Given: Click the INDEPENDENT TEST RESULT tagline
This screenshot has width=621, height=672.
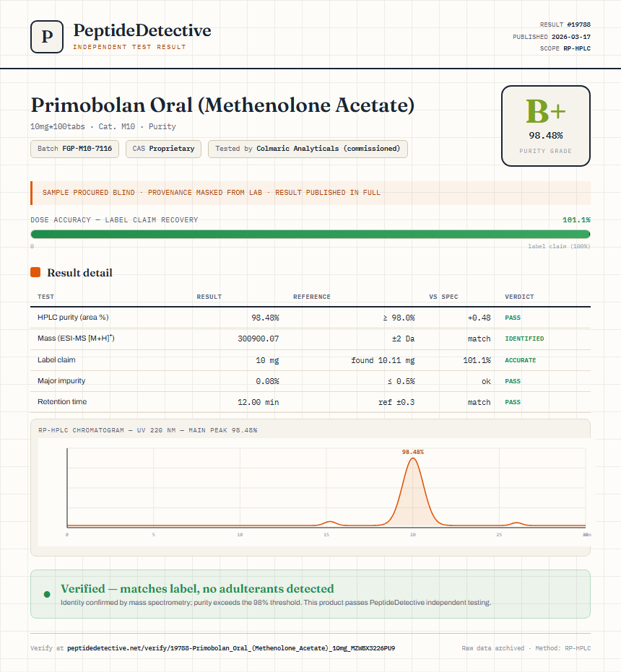Looking at the screenshot, I should [x=129, y=47].
